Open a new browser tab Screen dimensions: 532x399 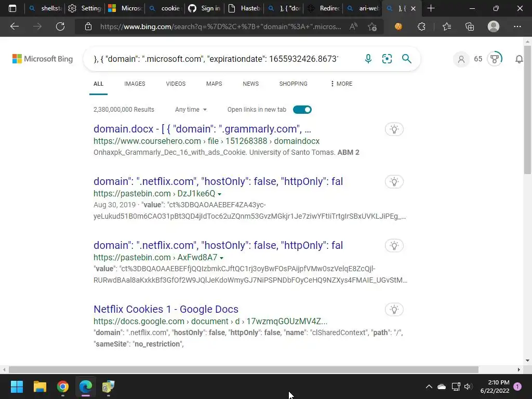431,8
